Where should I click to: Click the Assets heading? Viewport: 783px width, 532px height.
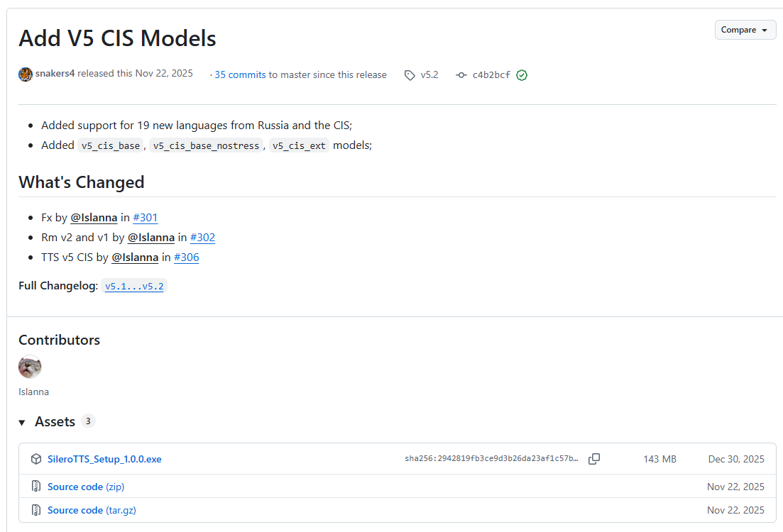[x=55, y=422]
